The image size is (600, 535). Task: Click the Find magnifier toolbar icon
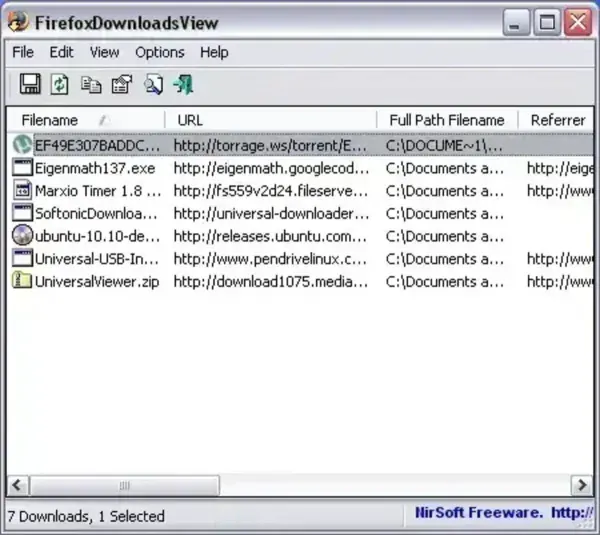click(153, 84)
